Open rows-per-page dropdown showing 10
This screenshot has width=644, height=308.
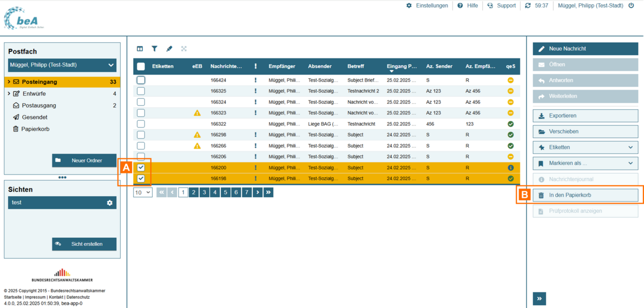[x=142, y=192]
